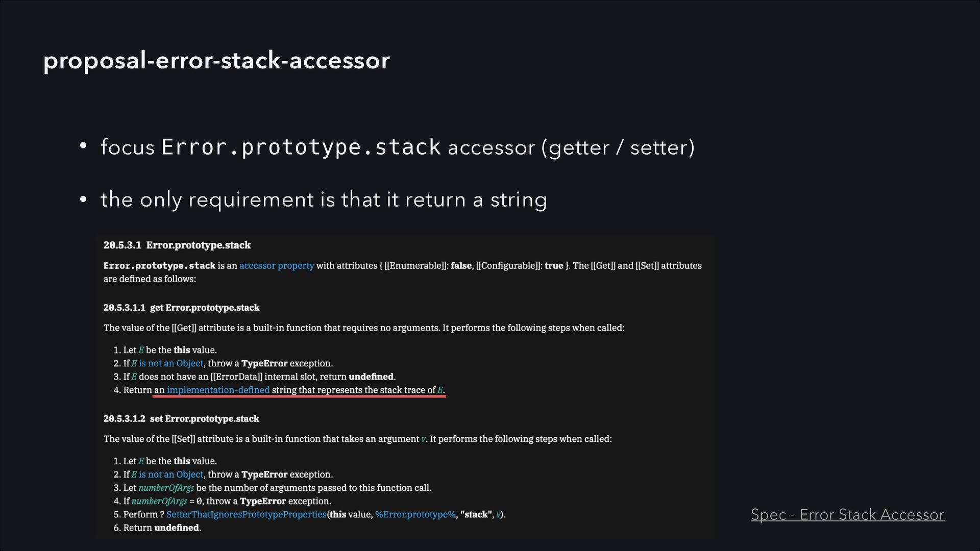Click bold "undefined" in setter step 6
Screen dimensions: 980x551
pos(177,528)
